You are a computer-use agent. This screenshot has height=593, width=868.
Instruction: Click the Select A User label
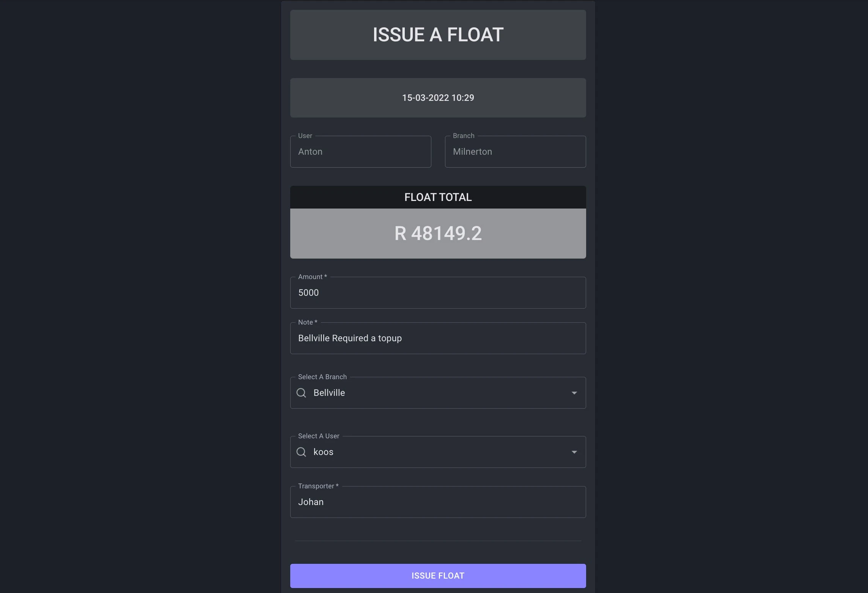click(x=319, y=436)
